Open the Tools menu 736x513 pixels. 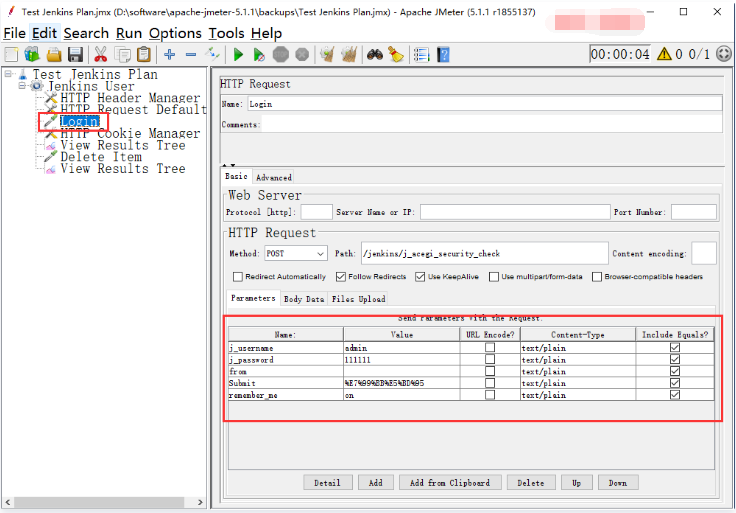(226, 33)
